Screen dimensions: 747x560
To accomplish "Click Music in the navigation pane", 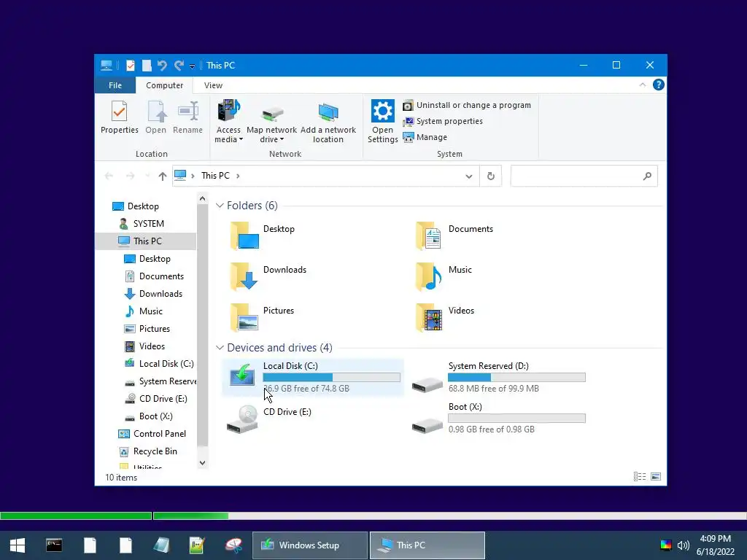I will tap(144, 311).
